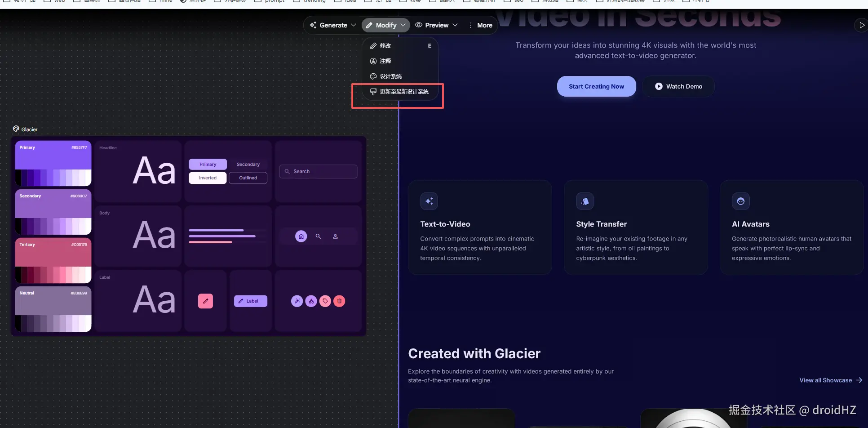
Task: Open the View all Showcase link
Action: pos(831,380)
